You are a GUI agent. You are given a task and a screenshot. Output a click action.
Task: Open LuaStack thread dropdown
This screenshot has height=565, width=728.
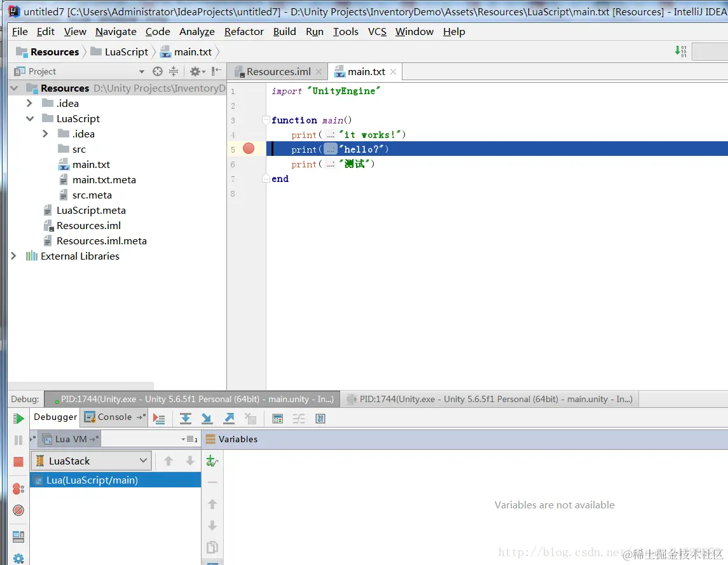tap(92, 461)
